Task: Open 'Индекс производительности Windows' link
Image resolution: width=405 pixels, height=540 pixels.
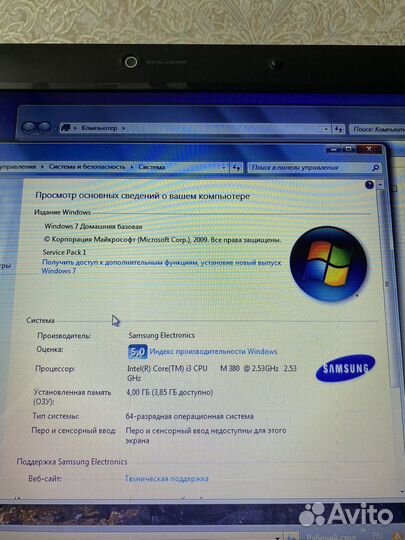Action: 214,352
